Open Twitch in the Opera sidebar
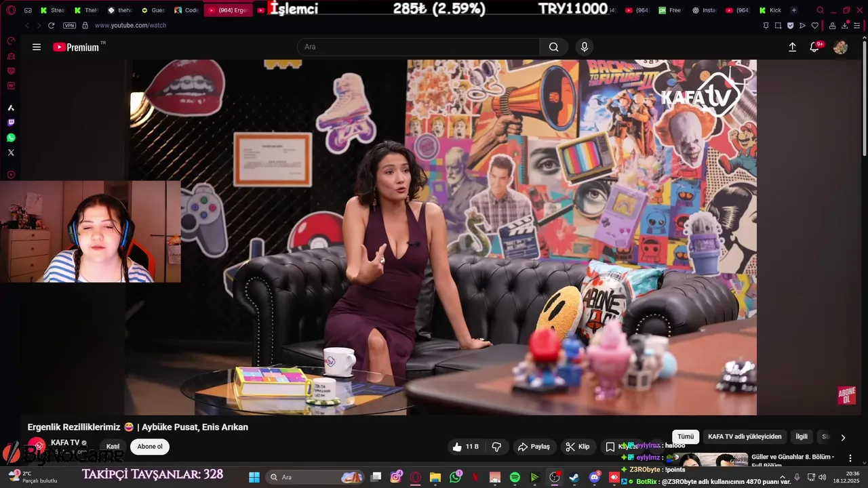This screenshot has height=488, width=868. [x=11, y=123]
